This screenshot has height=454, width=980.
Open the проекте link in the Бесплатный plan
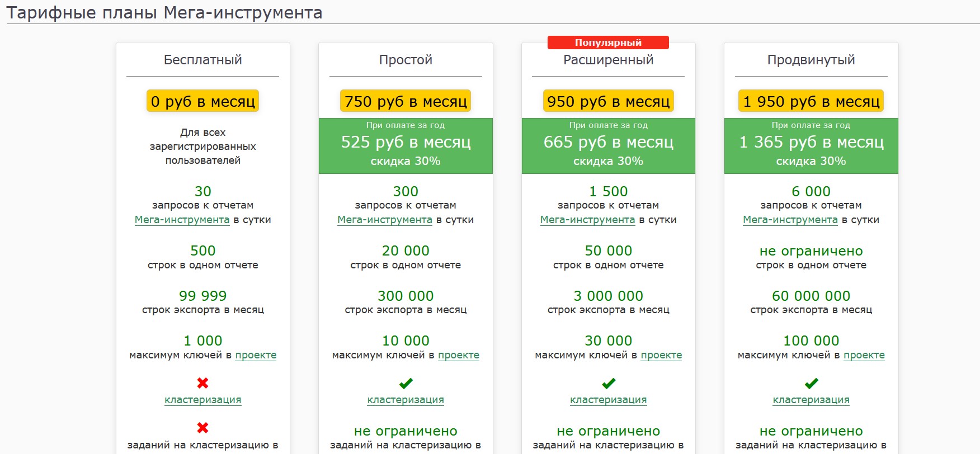256,355
